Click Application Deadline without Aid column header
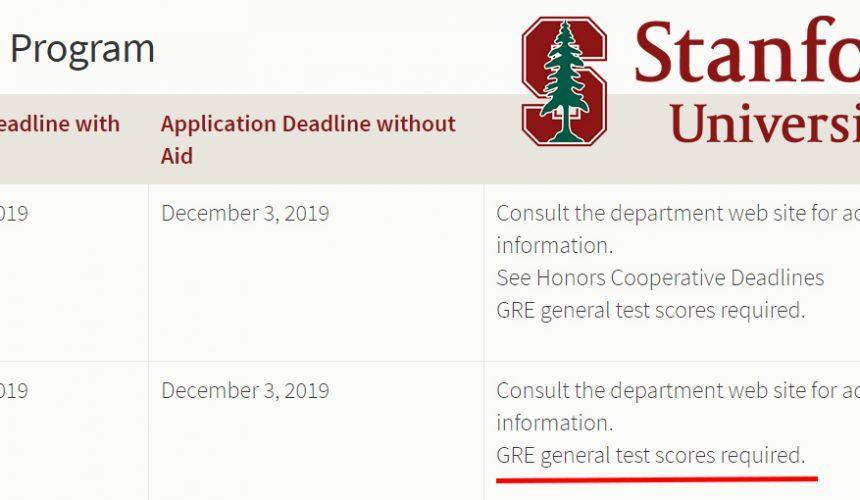Viewport: 860px width, 500px height. (x=308, y=139)
